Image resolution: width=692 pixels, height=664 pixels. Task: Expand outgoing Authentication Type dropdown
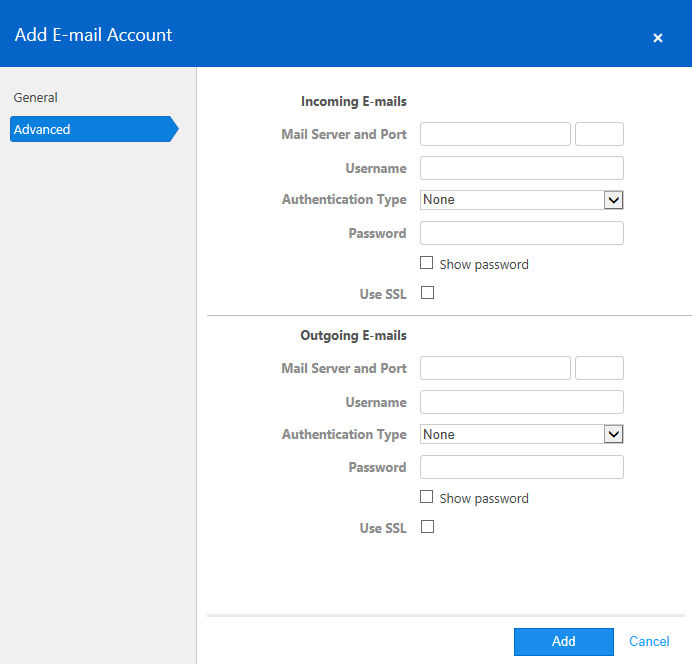(x=522, y=434)
